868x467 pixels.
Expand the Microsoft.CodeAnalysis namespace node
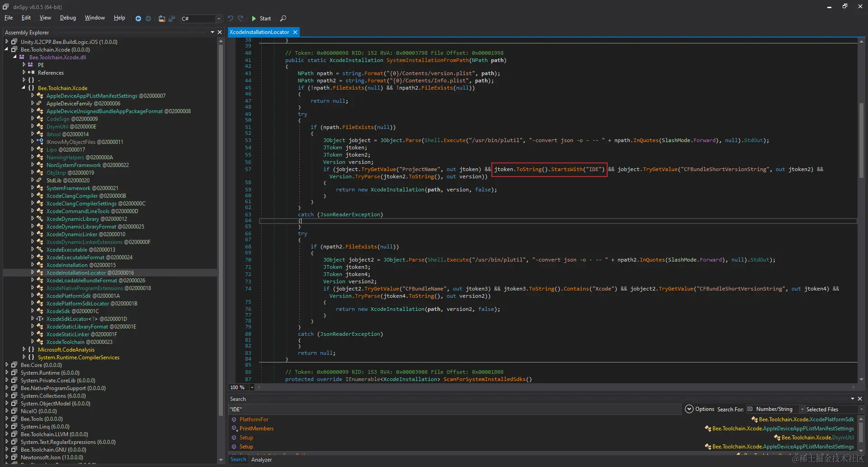[24, 349]
